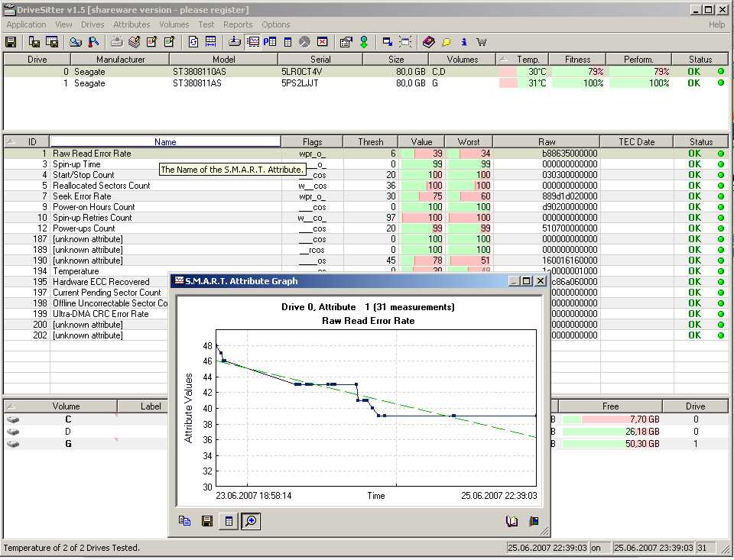Screen dimensions: 734x560
Task: Open the Attributes menu
Action: (x=132, y=24)
